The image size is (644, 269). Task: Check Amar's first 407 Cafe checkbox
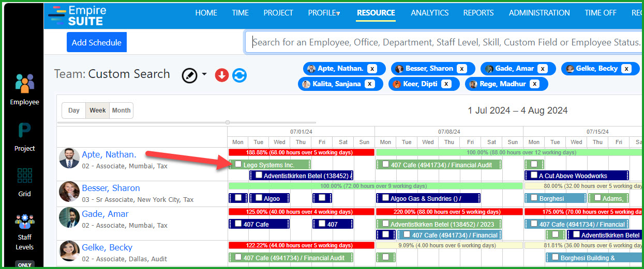tap(238, 224)
